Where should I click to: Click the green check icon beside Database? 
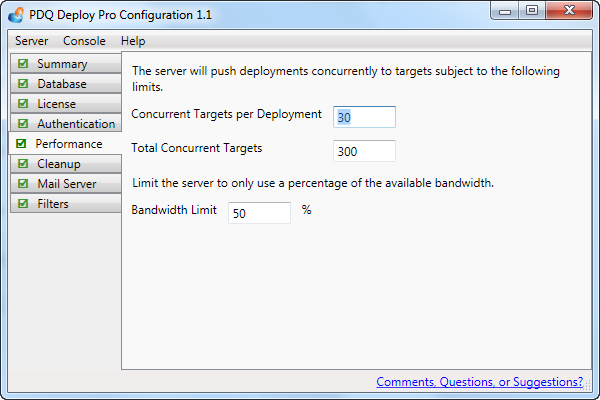click(23, 83)
